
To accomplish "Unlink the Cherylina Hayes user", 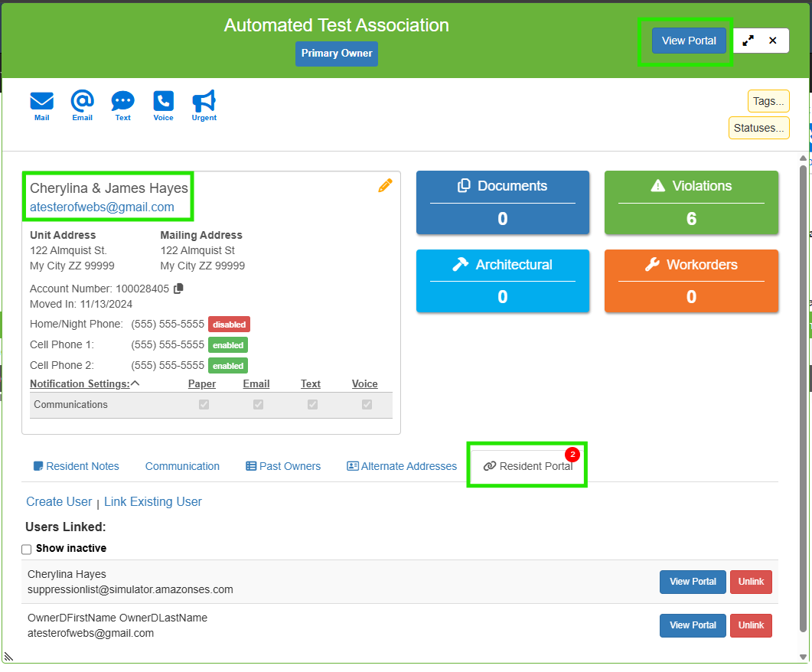I will [750, 582].
